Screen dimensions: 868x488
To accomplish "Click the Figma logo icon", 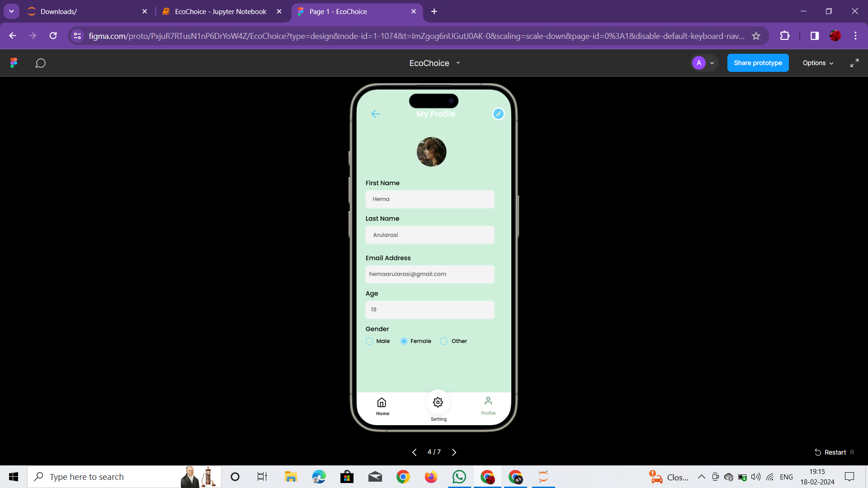I will (x=14, y=63).
